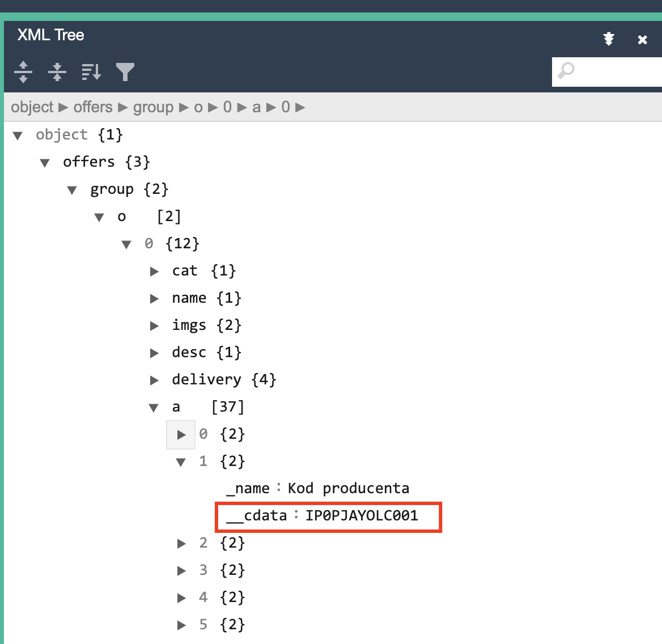The height and width of the screenshot is (644, 662).
Task: Click the Filter funnel icon
Action: point(125,72)
